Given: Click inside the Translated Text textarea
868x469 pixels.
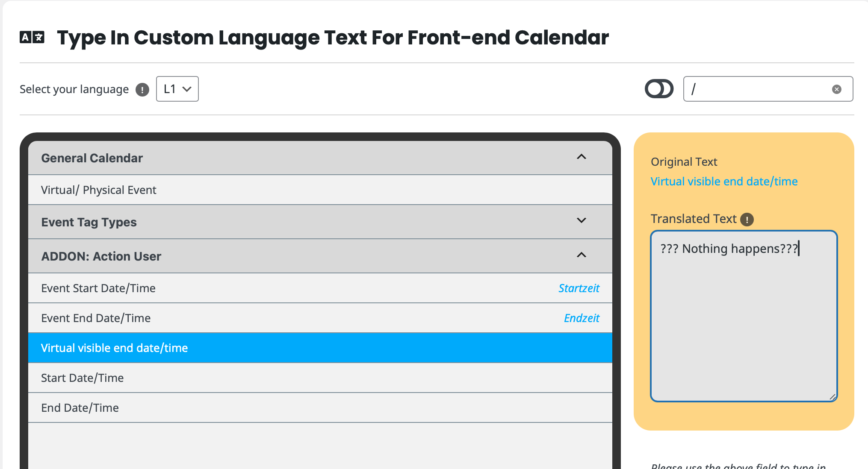Looking at the screenshot, I should coord(744,316).
